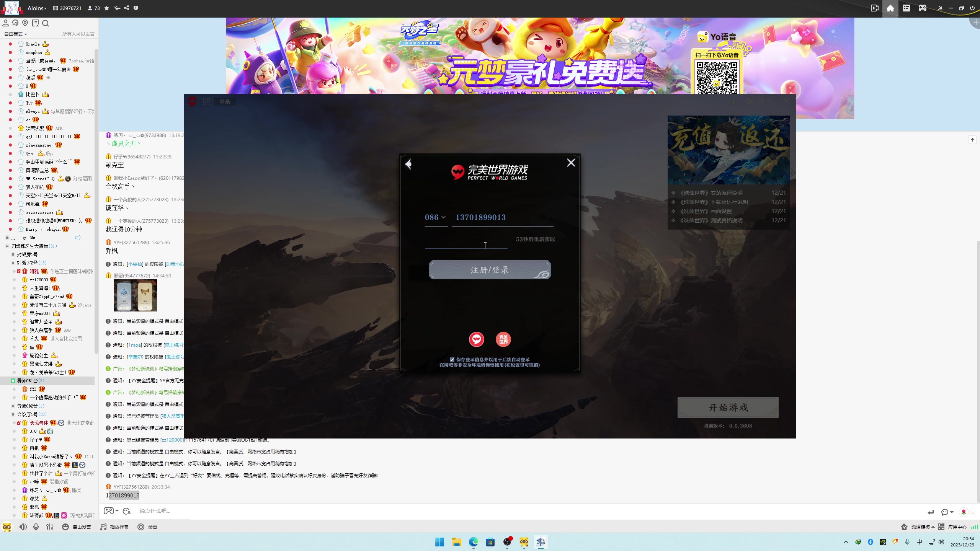Send a flower gift icon in chat bar
This screenshot has width=980, height=551.
point(964,512)
